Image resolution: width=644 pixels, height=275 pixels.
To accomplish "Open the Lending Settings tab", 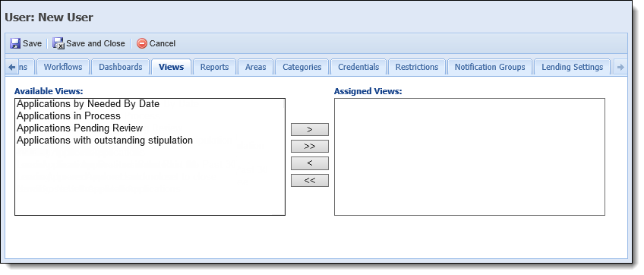I will click(x=572, y=67).
